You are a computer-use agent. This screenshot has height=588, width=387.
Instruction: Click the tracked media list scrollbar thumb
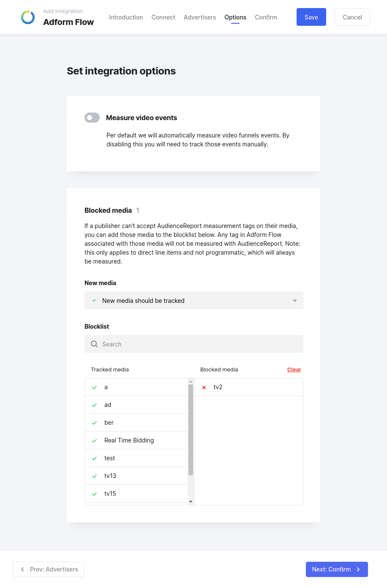click(191, 429)
